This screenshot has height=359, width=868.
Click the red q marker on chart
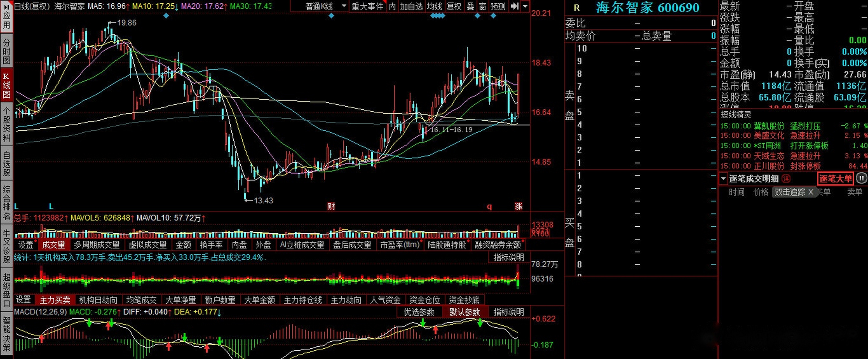[x=489, y=207]
